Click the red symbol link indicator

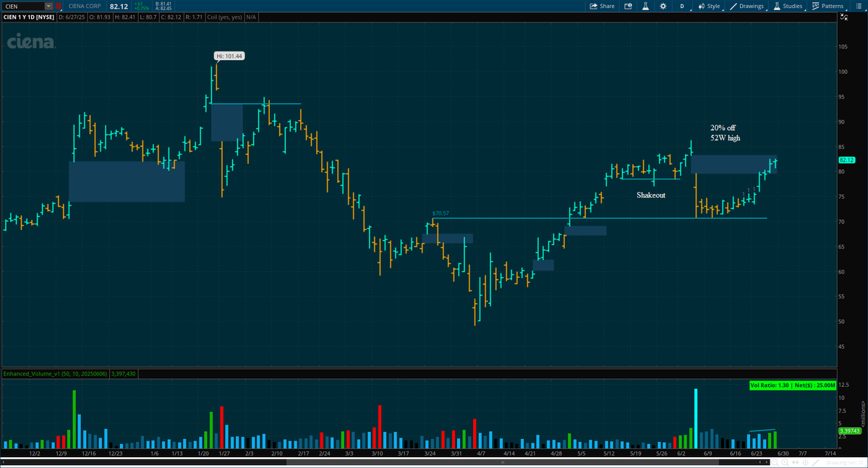pyautogui.click(x=59, y=6)
